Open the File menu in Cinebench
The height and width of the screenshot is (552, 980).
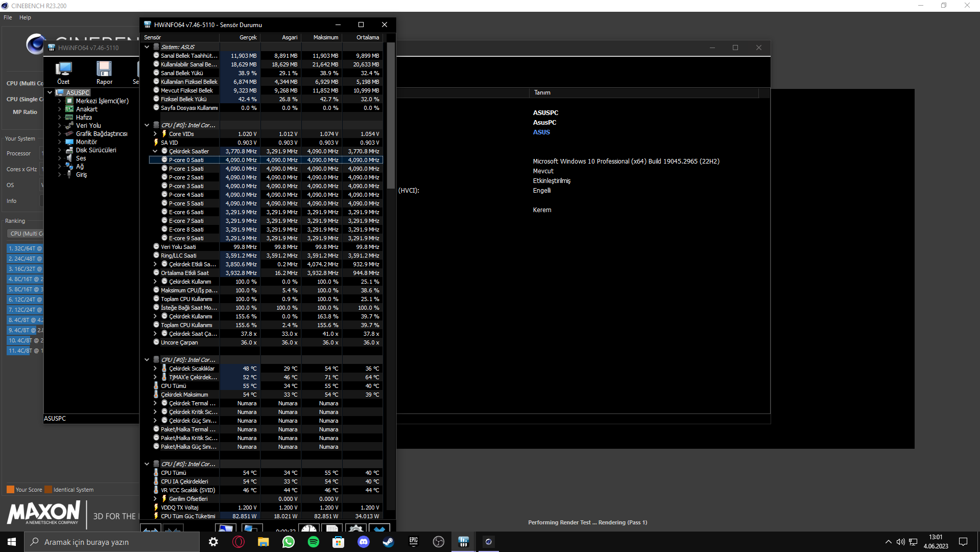click(8, 17)
